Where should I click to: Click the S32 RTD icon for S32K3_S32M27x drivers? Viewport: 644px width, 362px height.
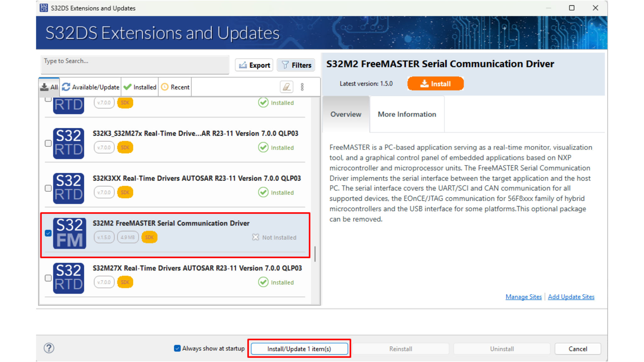69,143
